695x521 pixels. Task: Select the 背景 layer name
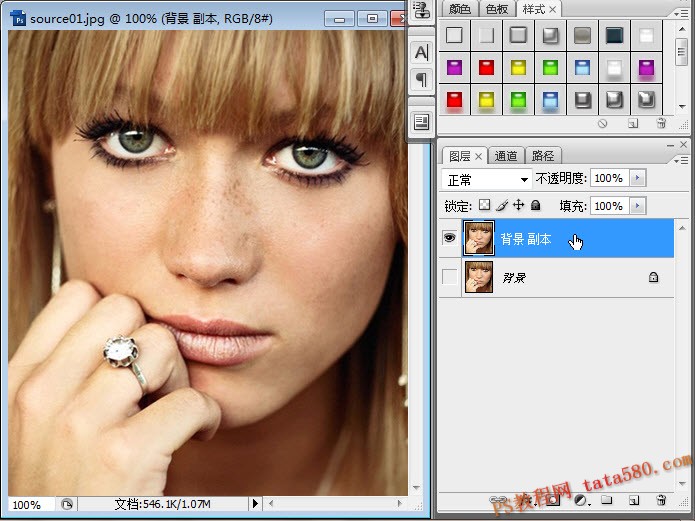tap(514, 278)
